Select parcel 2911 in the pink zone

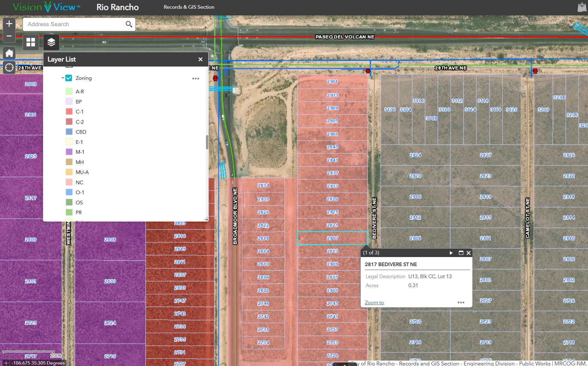[332, 82]
